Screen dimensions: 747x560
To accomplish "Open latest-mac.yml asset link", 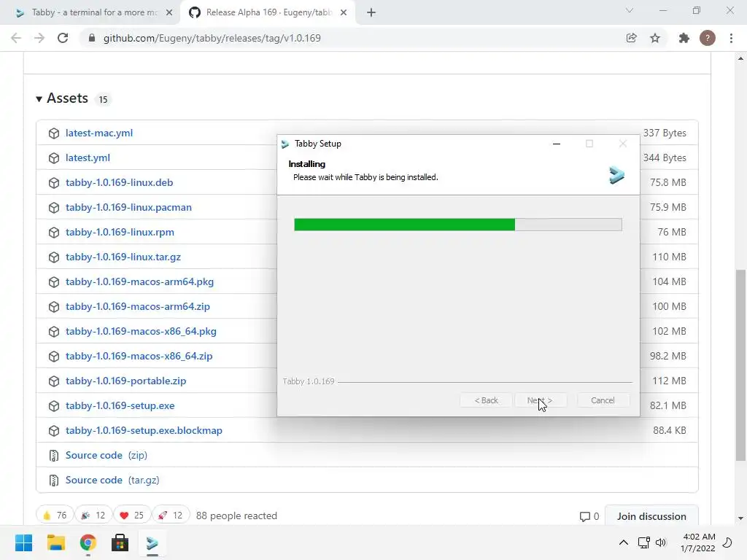I will [x=99, y=133].
